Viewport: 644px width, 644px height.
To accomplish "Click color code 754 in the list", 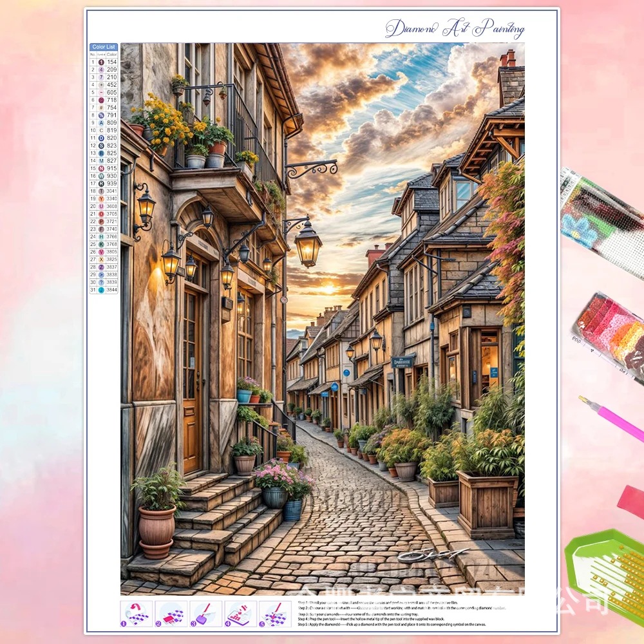I will click(x=111, y=108).
